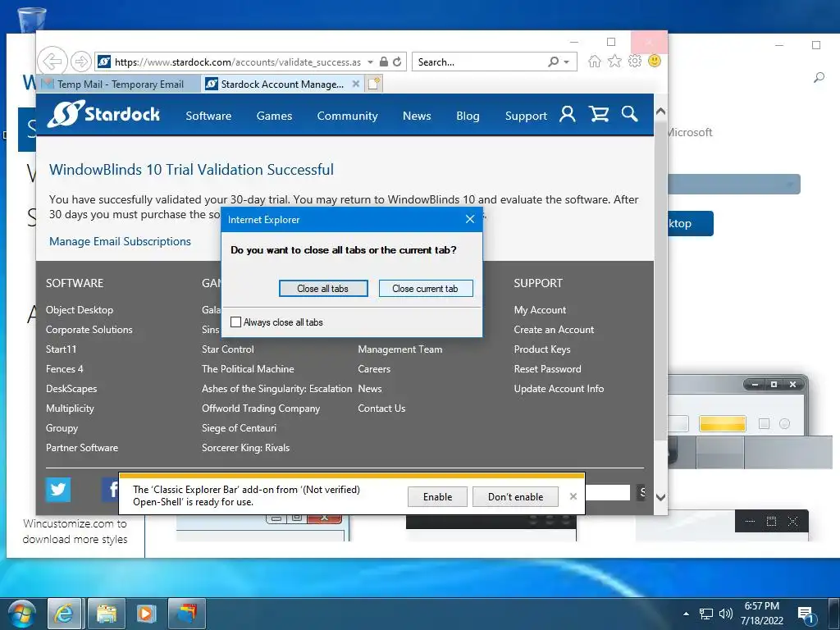The height and width of the screenshot is (630, 840).
Task: Open Blog menu item
Action: pyautogui.click(x=468, y=116)
